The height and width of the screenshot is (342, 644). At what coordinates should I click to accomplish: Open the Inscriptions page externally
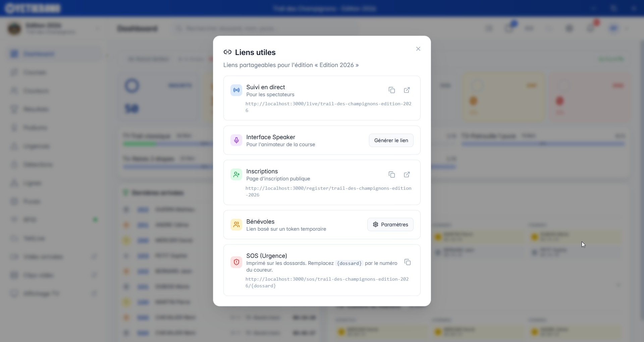(407, 175)
